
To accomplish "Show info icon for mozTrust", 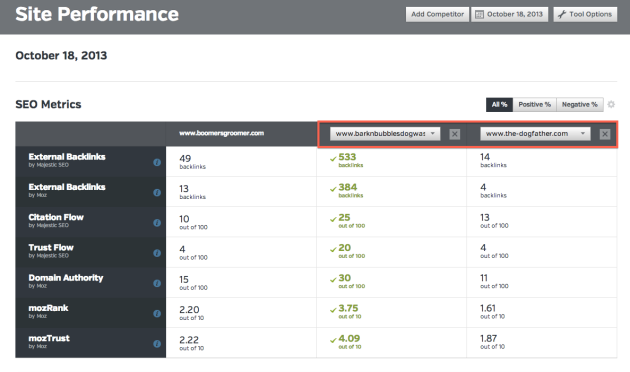I will pyautogui.click(x=157, y=344).
